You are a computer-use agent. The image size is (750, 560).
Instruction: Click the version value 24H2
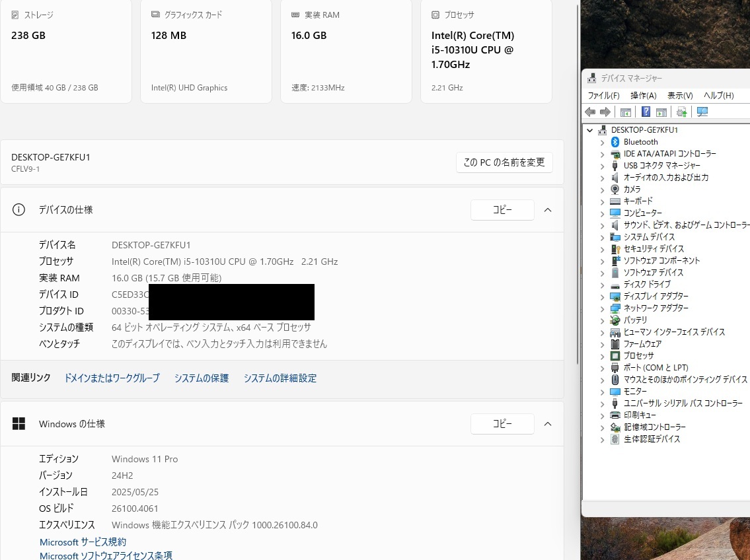pos(122,475)
